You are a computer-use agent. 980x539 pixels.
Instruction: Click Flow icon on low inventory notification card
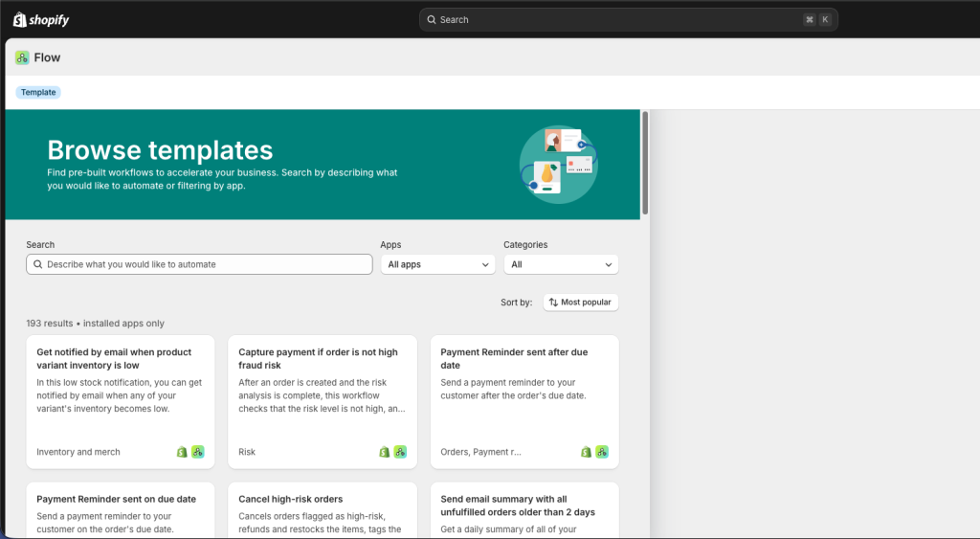pos(198,452)
